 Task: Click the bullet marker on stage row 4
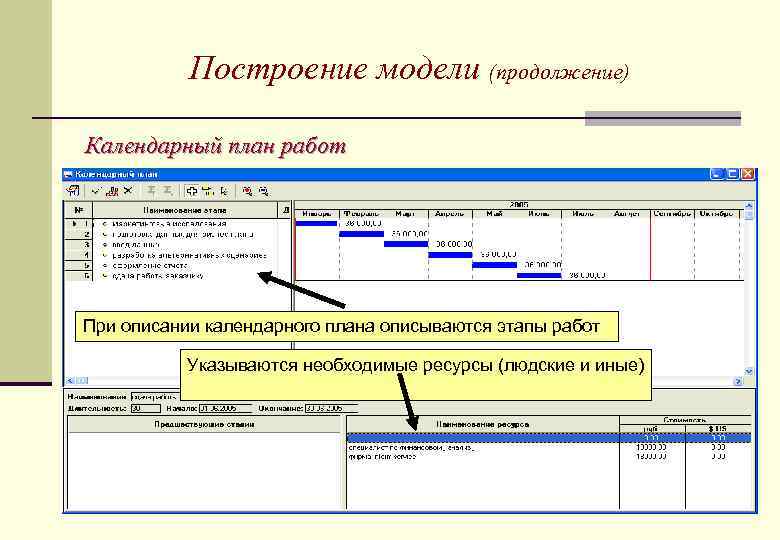(x=105, y=255)
